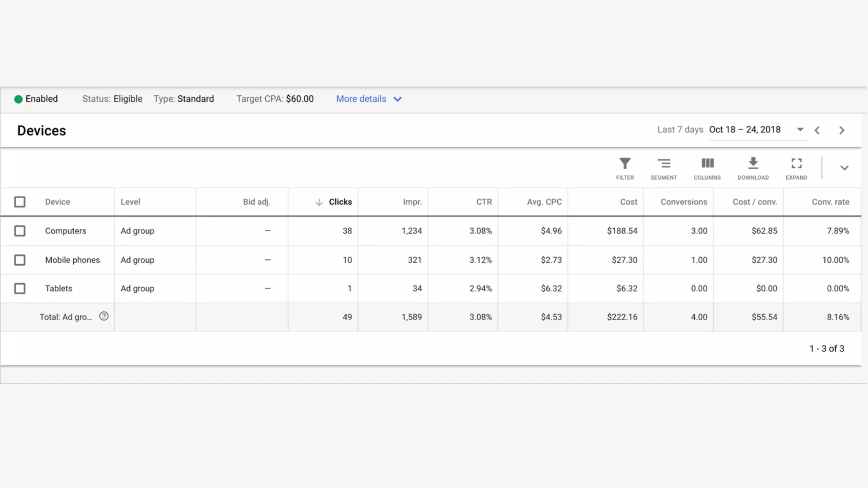This screenshot has width=868, height=488.
Task: Click Bid adj. dash for Computers
Action: [267, 231]
